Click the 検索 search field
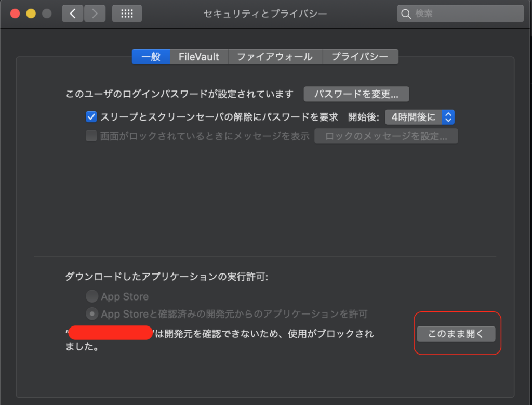 tap(460, 14)
